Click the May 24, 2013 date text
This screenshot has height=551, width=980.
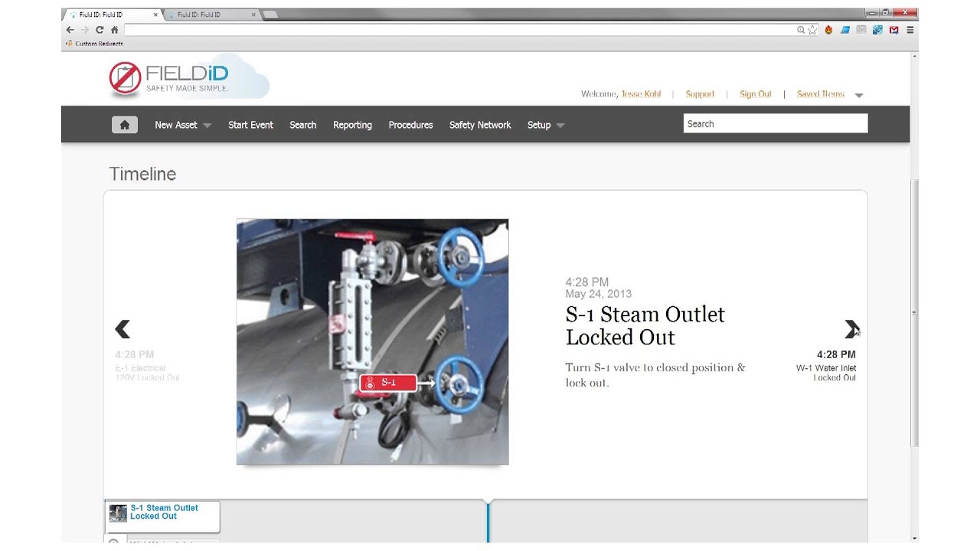[599, 294]
